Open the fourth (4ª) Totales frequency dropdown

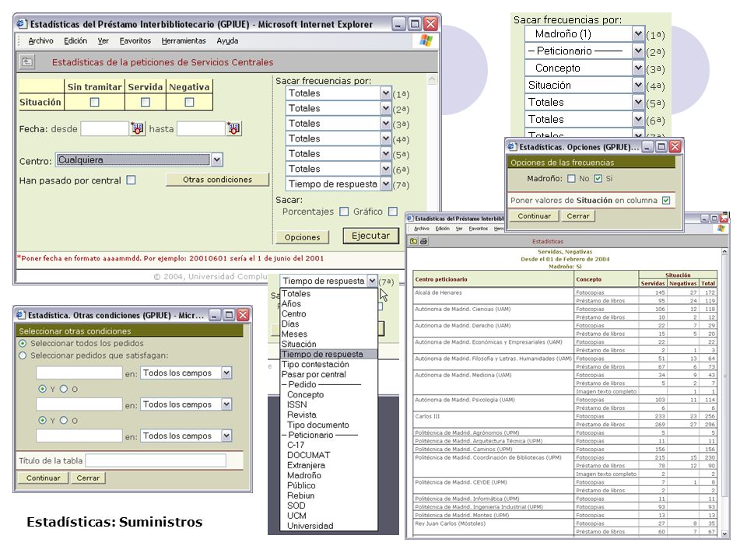(x=338, y=138)
